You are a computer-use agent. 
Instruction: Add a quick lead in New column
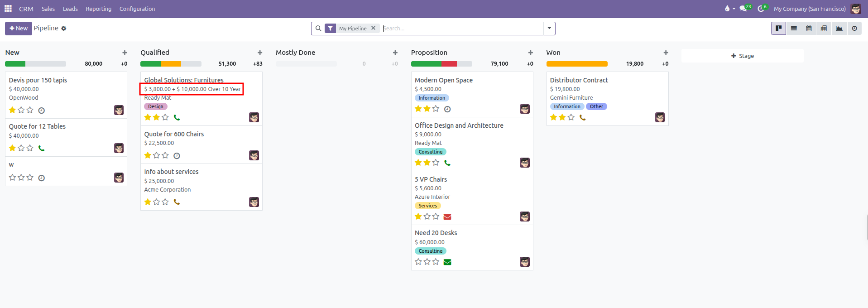click(125, 53)
